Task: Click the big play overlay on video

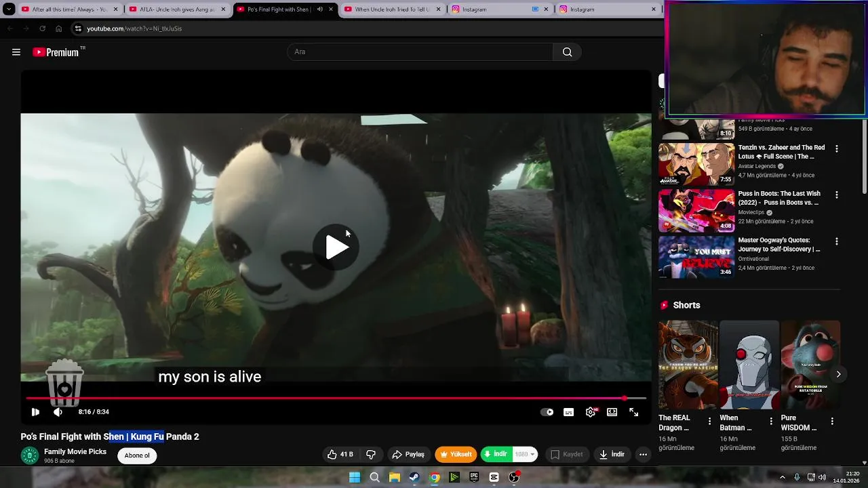Action: point(336,247)
